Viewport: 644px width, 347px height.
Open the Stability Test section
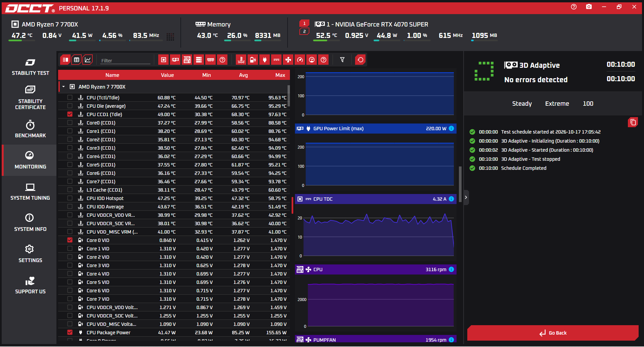tap(30, 67)
